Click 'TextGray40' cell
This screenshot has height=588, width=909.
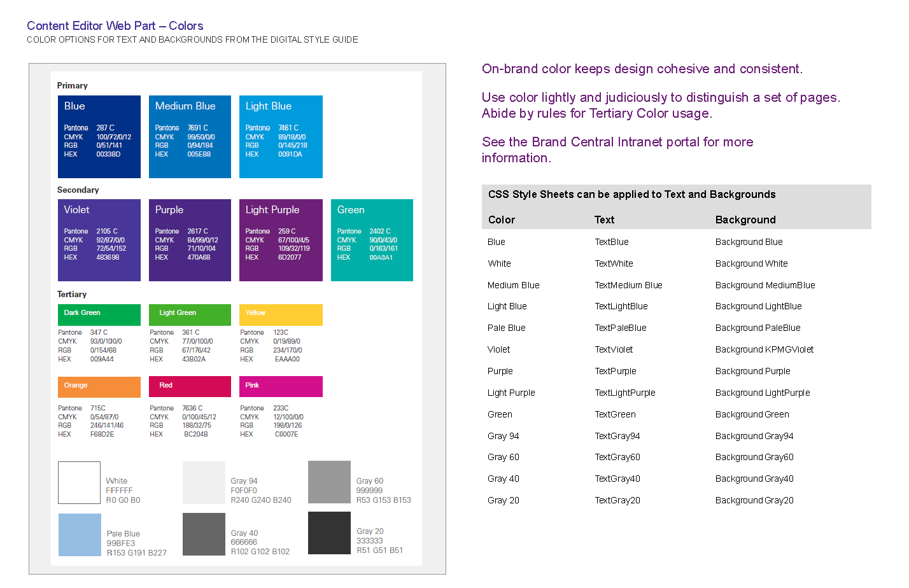[x=617, y=479]
